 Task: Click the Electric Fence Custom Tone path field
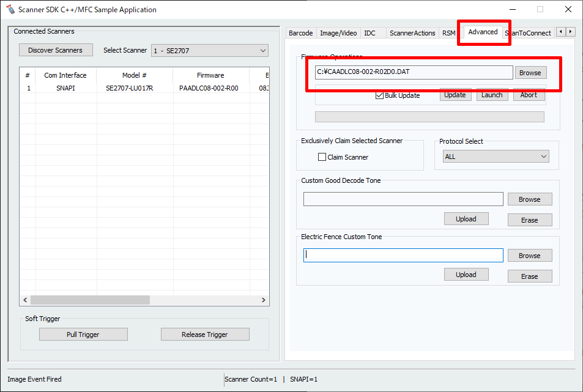point(403,255)
